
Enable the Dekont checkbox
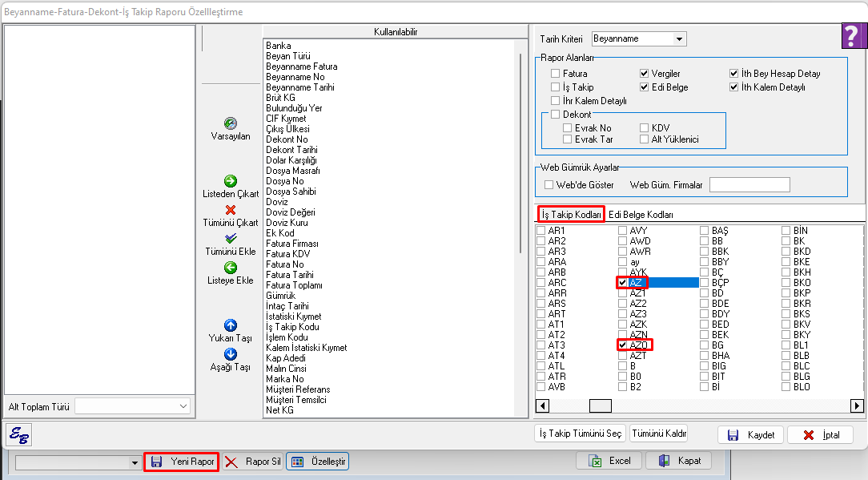[x=555, y=114]
